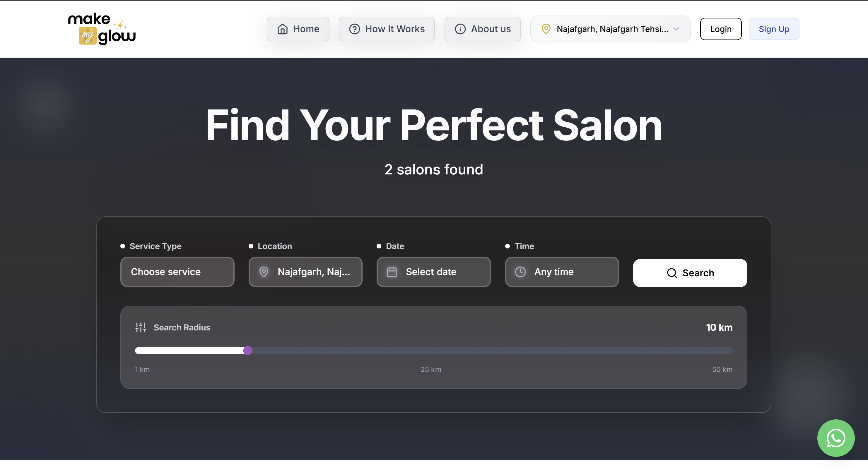
Task: Click the map pin icon inside the Location field
Action: 264,272
